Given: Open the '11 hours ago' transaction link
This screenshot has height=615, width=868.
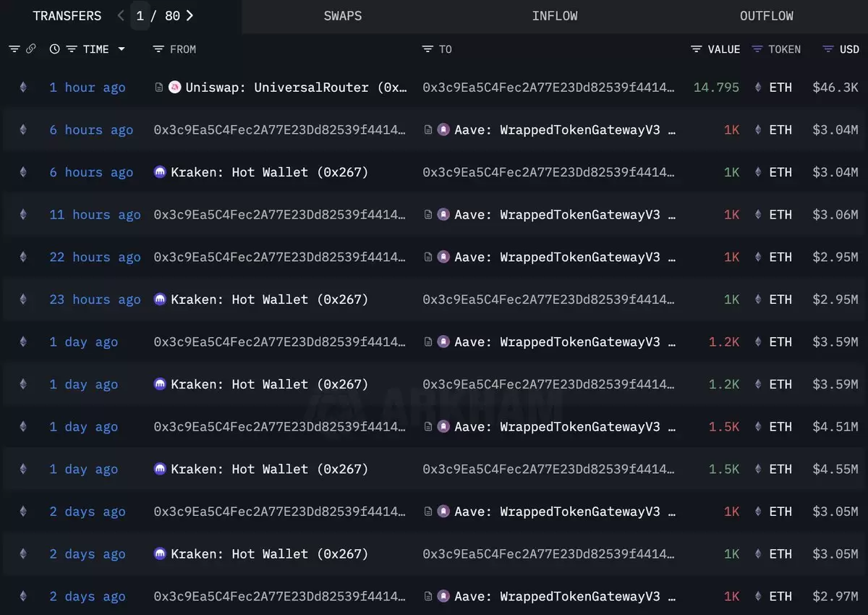Looking at the screenshot, I should tap(95, 215).
